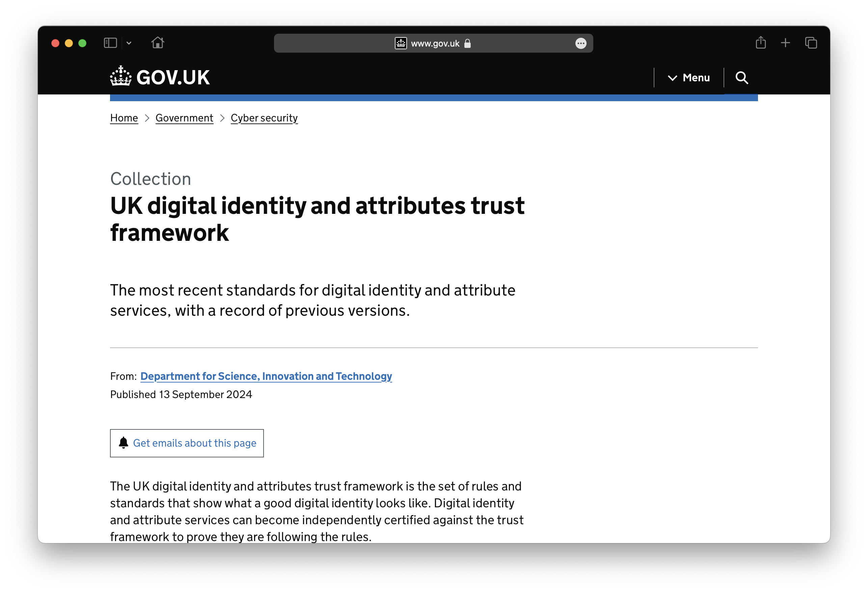
Task: Expand the GOV.UK Menu dropdown
Action: 689,78
